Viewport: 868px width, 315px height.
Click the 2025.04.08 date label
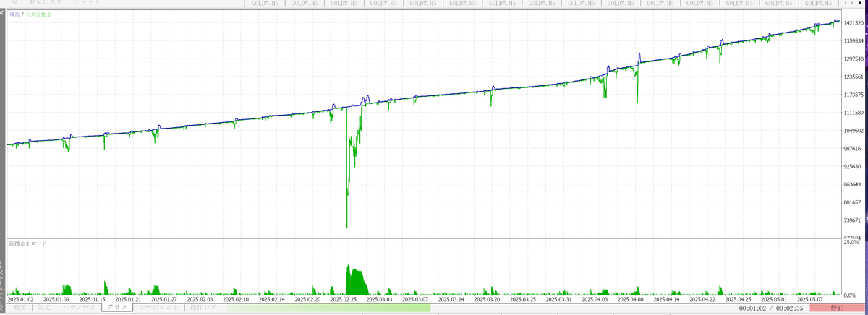click(x=631, y=298)
